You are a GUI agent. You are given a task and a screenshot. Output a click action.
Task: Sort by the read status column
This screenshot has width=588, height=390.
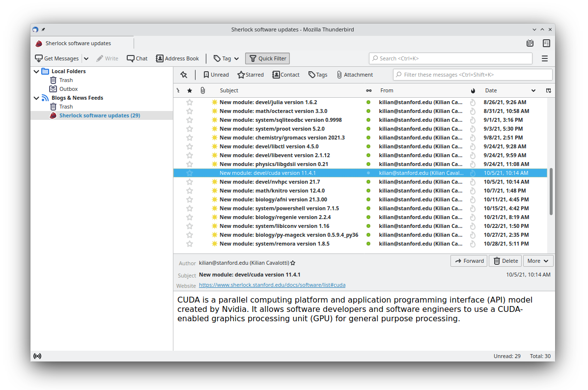(369, 90)
